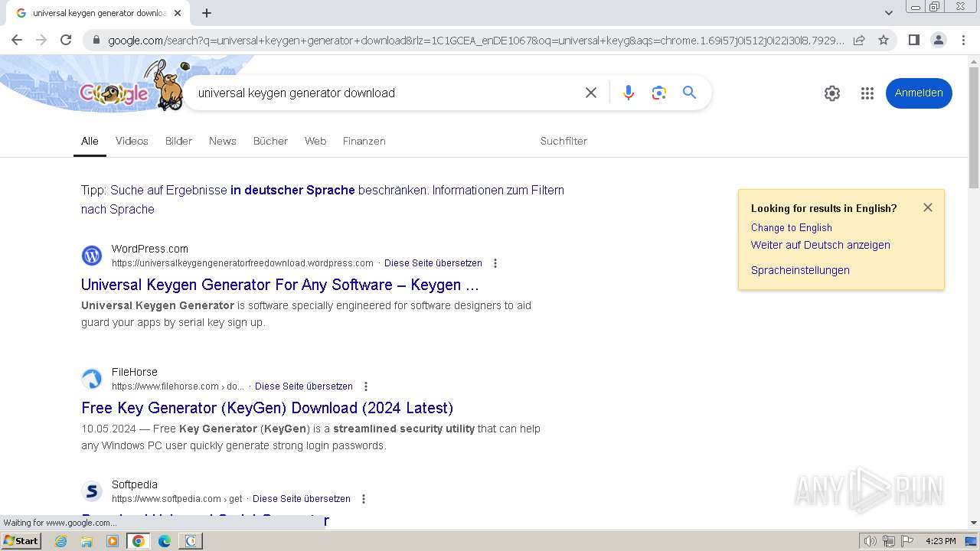Open the Suchfilter options
Screen dimensions: 980x551
[x=563, y=141]
